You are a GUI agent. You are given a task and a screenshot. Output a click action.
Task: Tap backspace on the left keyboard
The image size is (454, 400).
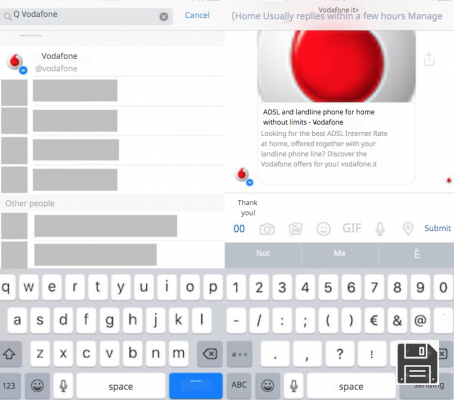[210, 354]
